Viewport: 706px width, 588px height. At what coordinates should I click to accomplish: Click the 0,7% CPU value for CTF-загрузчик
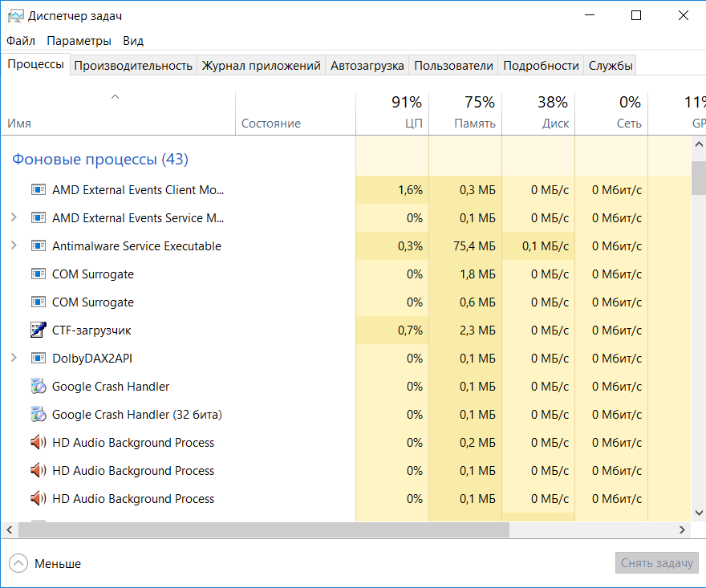point(392,330)
